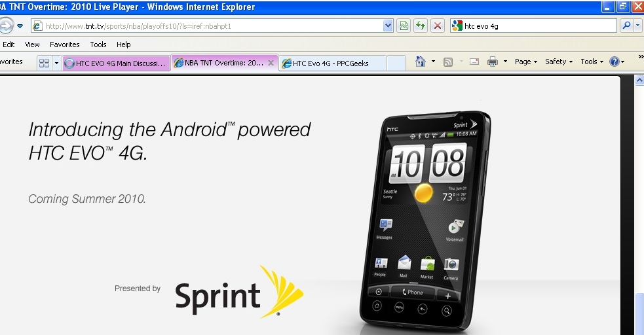Refresh the page with the green arrows

[421, 26]
